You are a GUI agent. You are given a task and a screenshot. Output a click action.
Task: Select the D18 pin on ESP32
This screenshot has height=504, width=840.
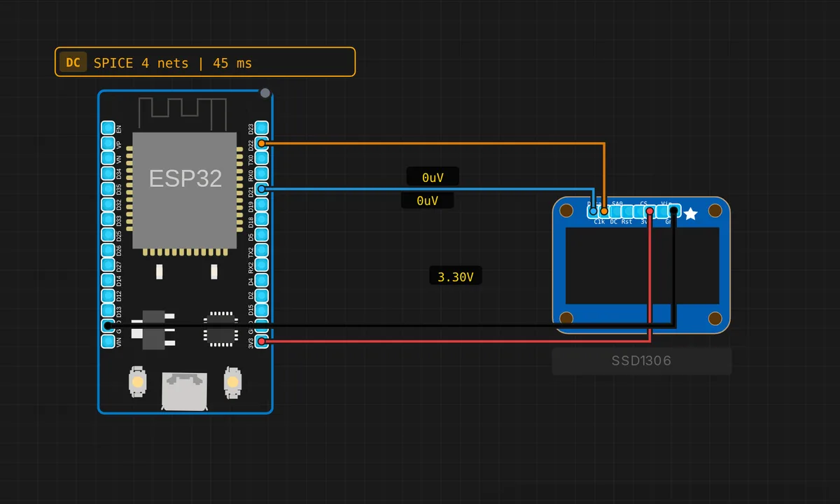(261, 219)
